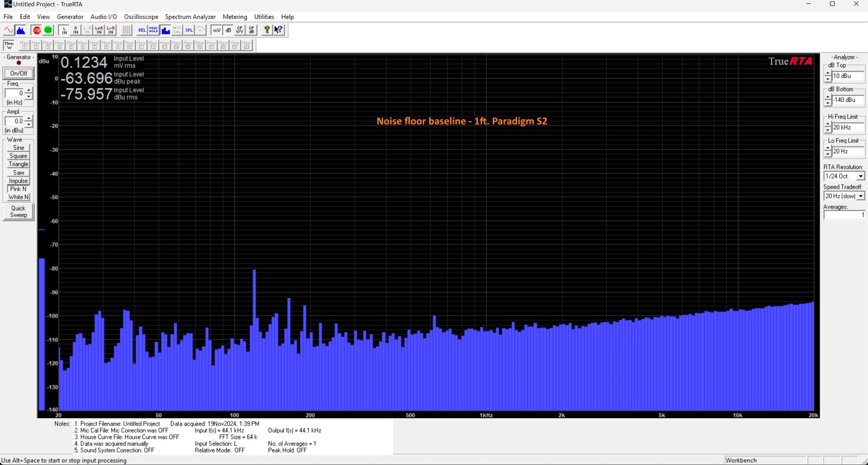868x465 pixels.
Task: Switch units to dB
Action: pos(228,30)
